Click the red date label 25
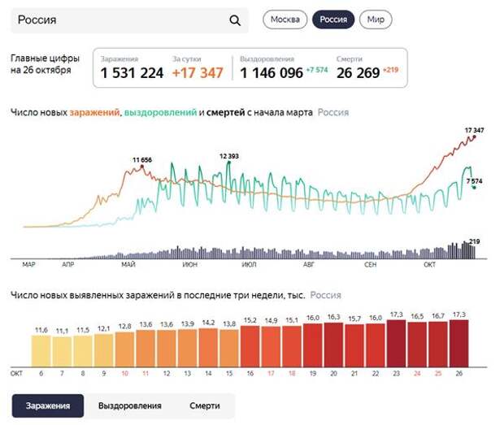The height and width of the screenshot is (425, 504). coord(438,374)
